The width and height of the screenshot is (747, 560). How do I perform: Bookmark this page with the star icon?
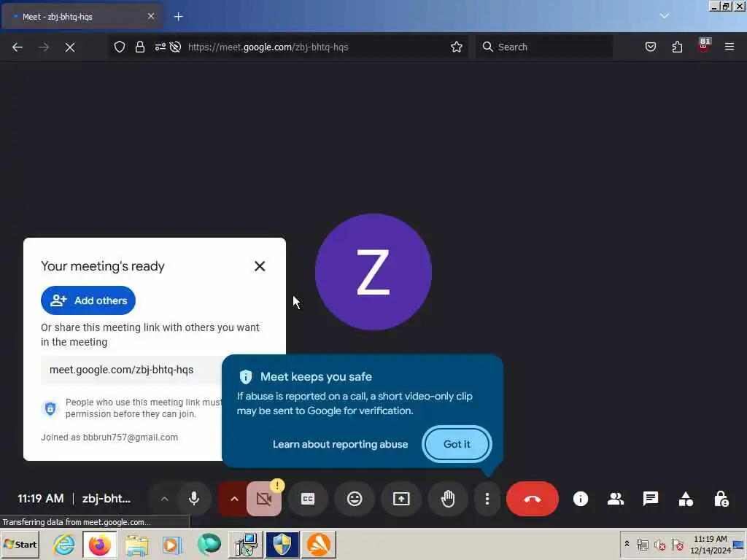point(457,47)
